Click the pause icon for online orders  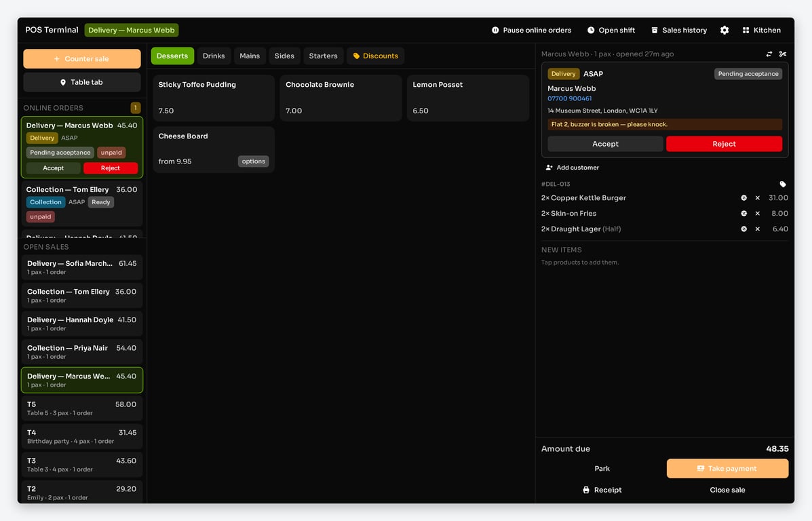tap(495, 30)
